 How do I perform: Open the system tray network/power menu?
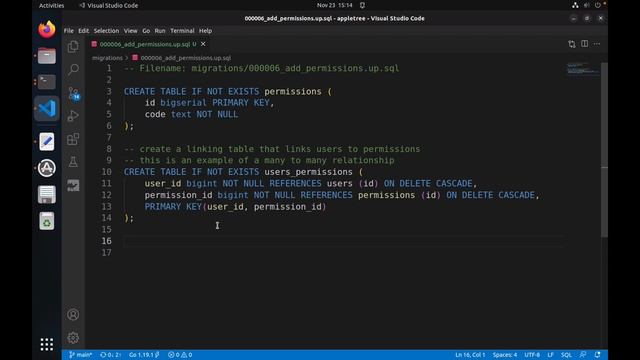pyautogui.click(x=587, y=5)
